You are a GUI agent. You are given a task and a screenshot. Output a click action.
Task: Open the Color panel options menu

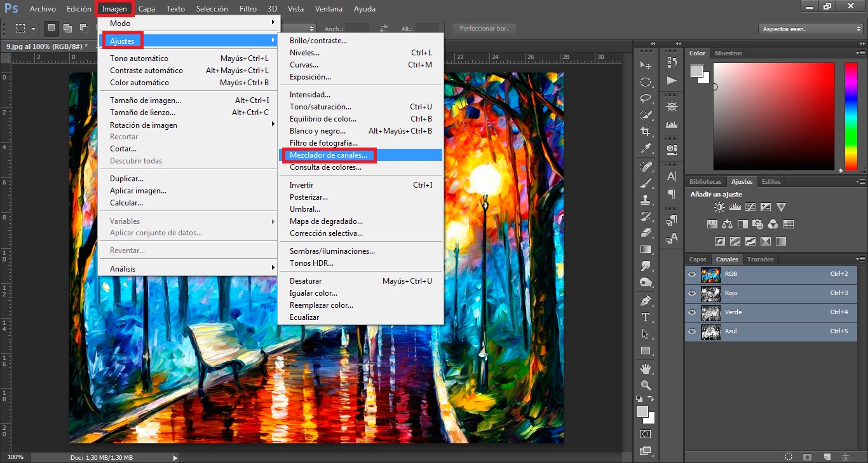tap(861, 53)
